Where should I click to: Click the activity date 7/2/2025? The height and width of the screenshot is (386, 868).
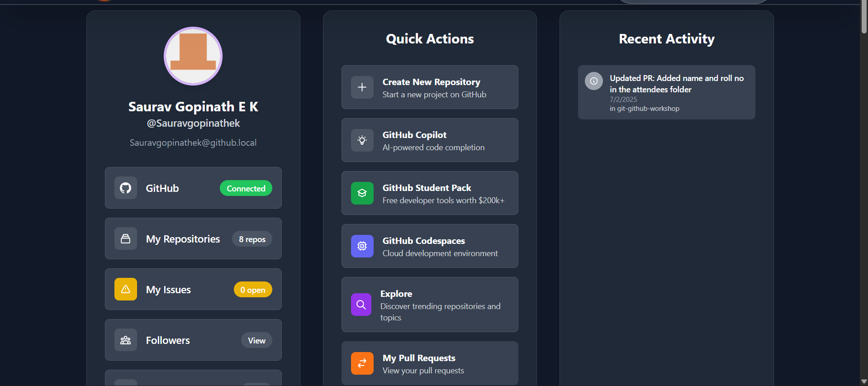pos(623,100)
